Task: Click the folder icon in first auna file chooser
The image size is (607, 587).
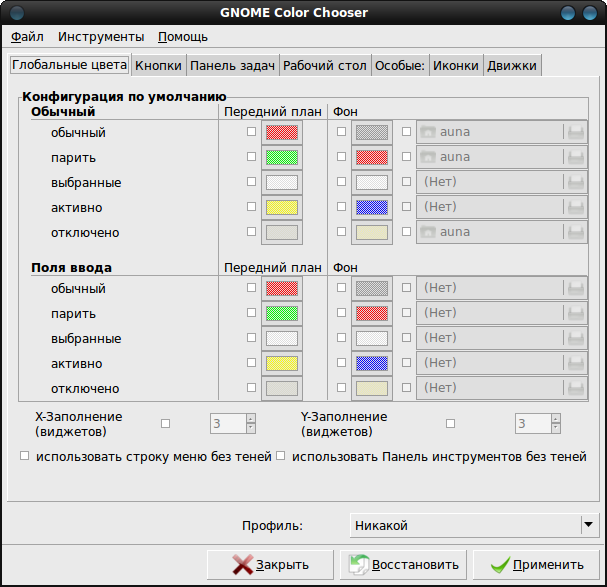Action: (x=428, y=132)
